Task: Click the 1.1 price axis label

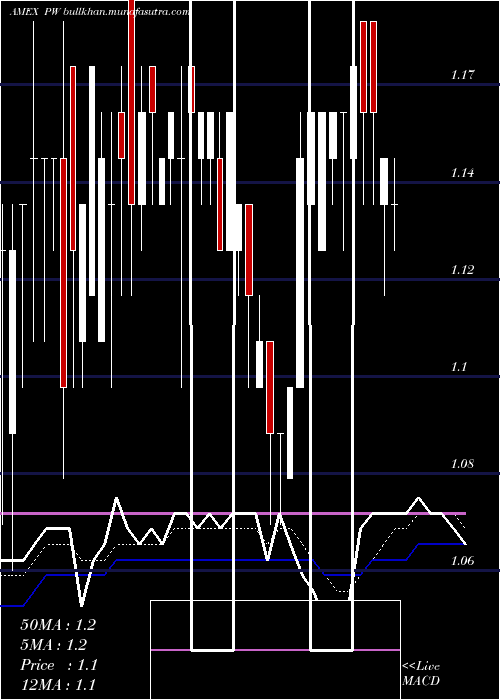Action: click(x=459, y=367)
